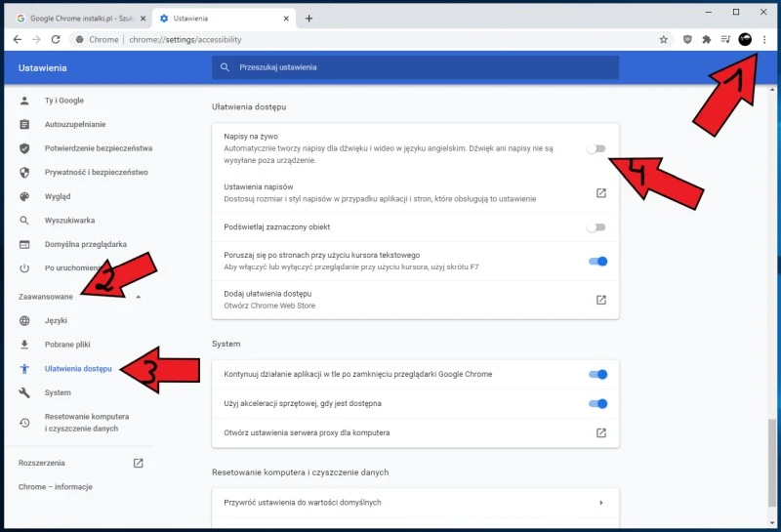Click the browser reload button

(x=56, y=40)
